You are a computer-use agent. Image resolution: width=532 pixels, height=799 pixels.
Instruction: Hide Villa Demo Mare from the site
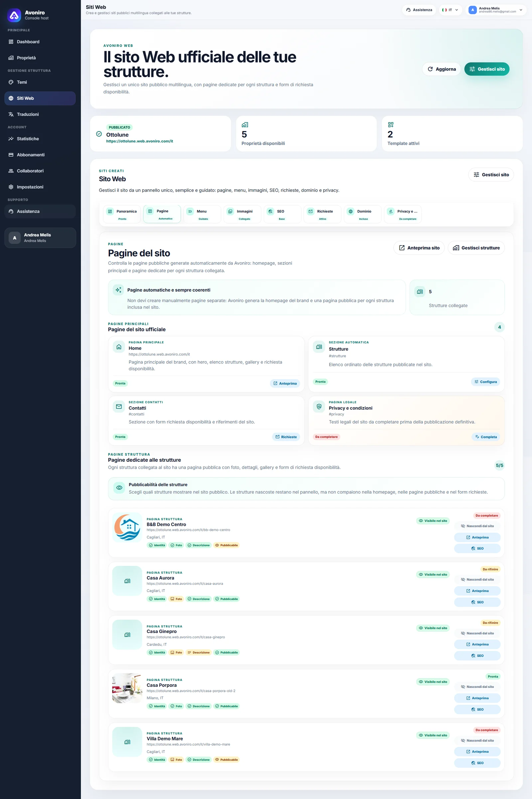tap(477, 740)
